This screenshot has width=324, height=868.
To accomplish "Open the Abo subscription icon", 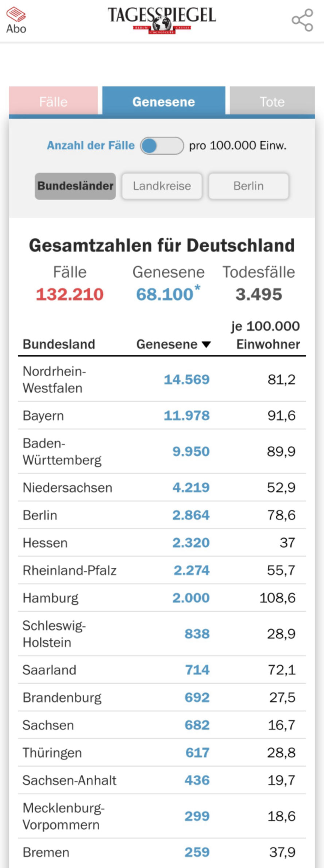I will 16,20.
